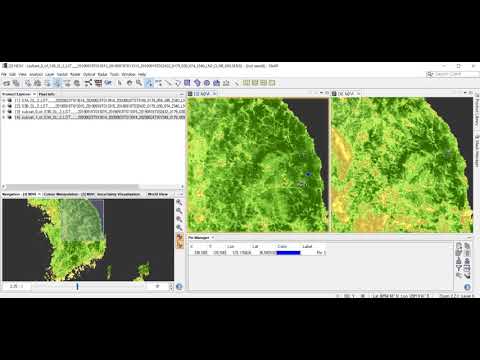The height and width of the screenshot is (360, 480).
Task: Open the Graph Builder tool icon
Action: pos(88,83)
